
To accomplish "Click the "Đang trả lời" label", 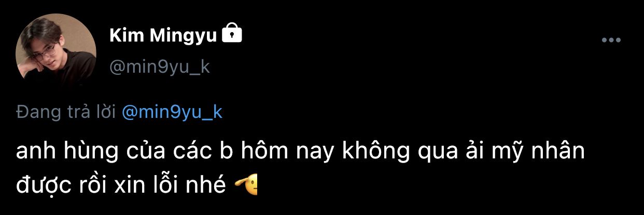I will pyautogui.click(x=66, y=112).
